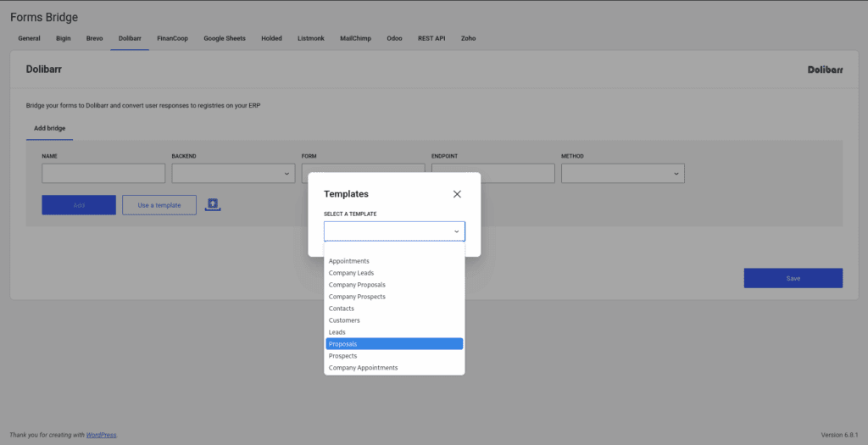Select the highlighted Proposals option
The height and width of the screenshot is (445, 868).
point(394,344)
